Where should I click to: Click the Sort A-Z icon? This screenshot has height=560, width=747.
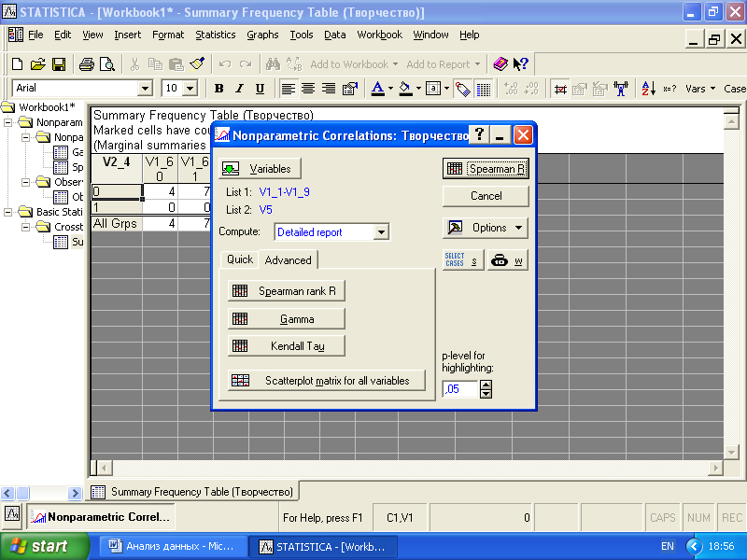point(648,89)
